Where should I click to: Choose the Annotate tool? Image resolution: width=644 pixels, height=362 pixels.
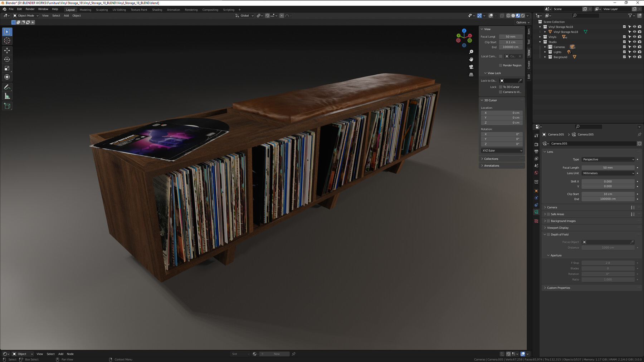coord(7,87)
